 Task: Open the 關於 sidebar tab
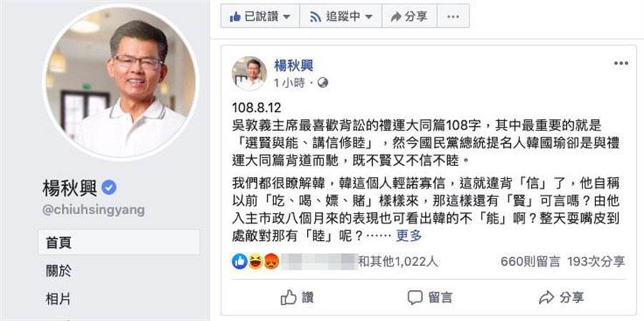119,270
